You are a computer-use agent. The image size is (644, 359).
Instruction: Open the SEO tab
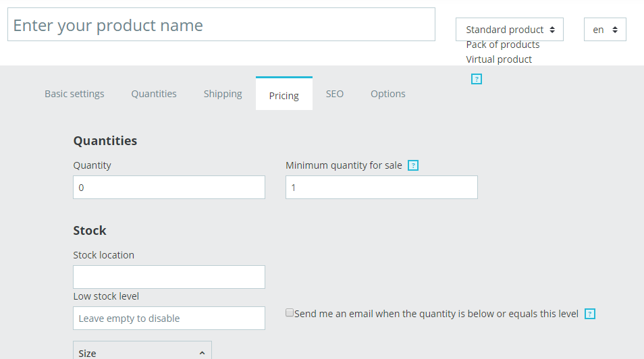coord(335,94)
